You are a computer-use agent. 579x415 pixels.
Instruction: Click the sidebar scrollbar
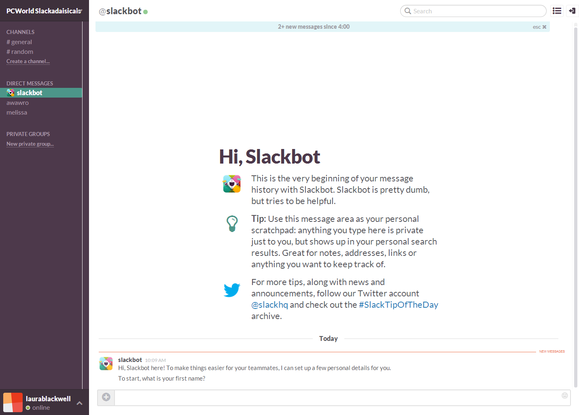(x=83, y=205)
